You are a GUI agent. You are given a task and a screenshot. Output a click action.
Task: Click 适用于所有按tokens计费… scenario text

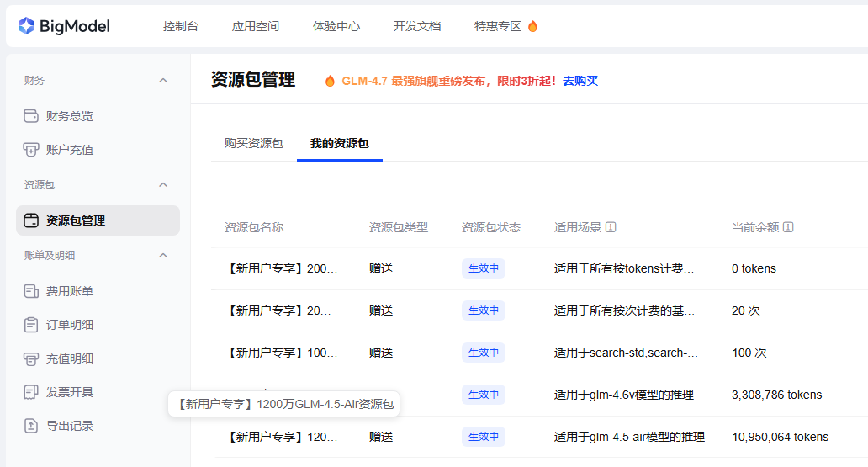click(624, 268)
